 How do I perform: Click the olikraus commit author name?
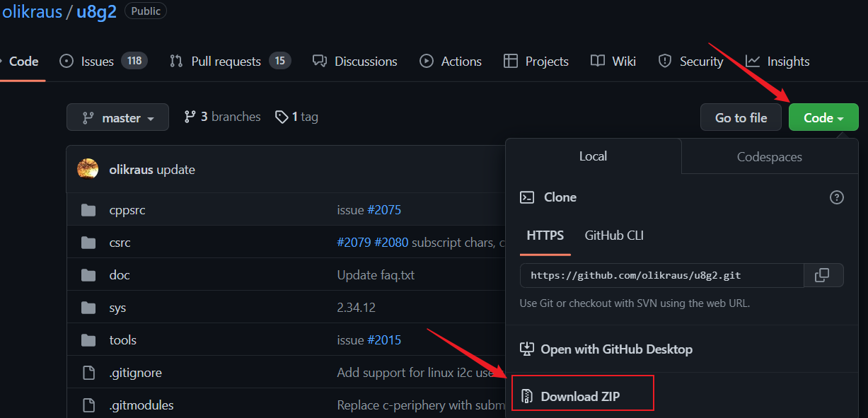(132, 170)
